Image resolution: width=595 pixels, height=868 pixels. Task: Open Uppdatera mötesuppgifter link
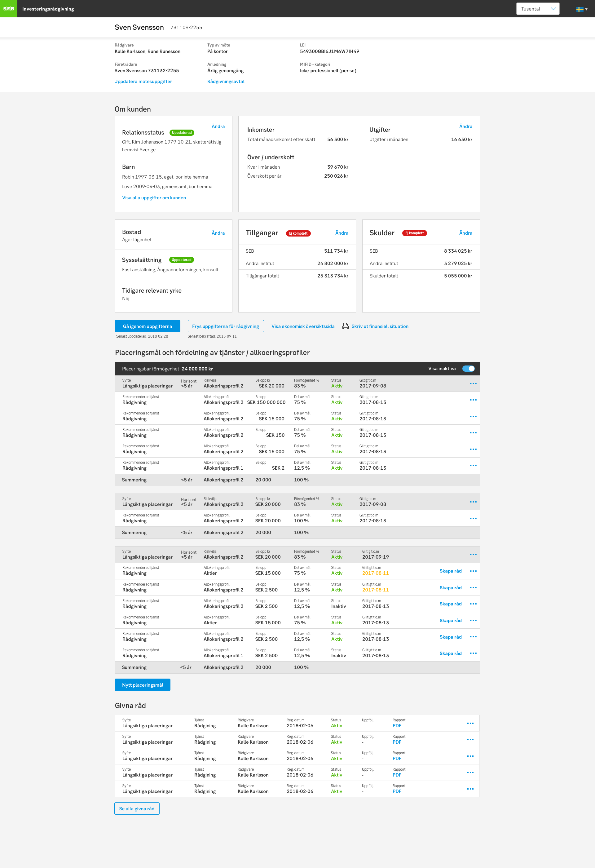(x=143, y=82)
